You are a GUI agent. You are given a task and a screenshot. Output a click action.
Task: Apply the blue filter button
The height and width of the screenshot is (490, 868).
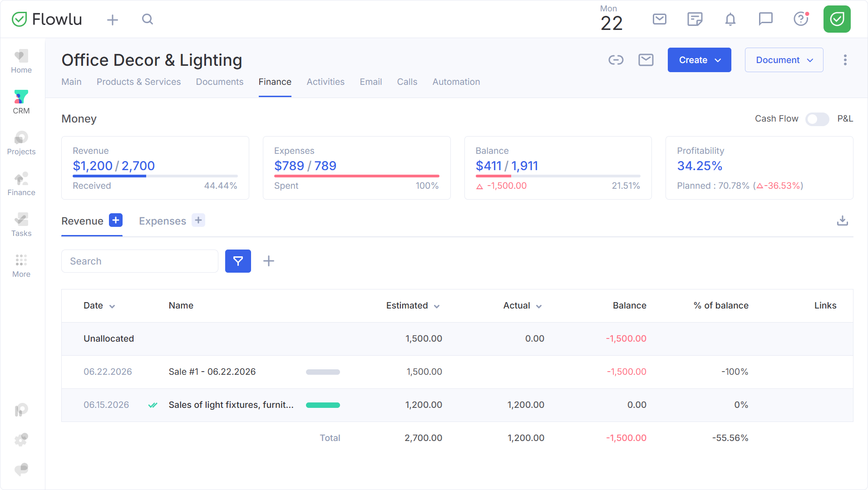point(238,261)
